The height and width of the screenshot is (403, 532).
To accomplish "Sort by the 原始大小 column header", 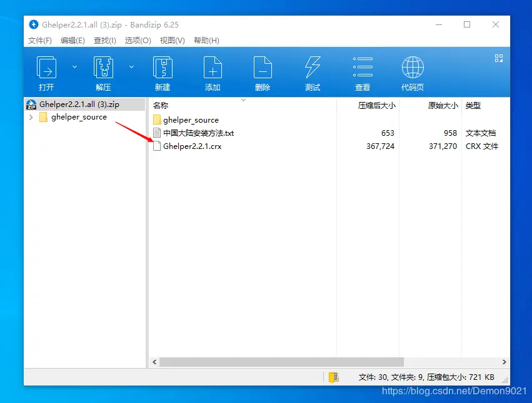I will (x=443, y=106).
